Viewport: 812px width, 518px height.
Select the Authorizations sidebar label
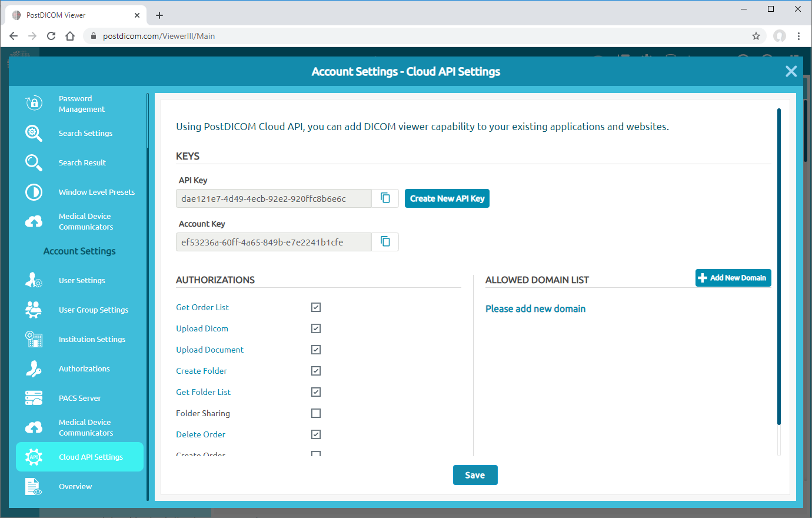point(84,368)
